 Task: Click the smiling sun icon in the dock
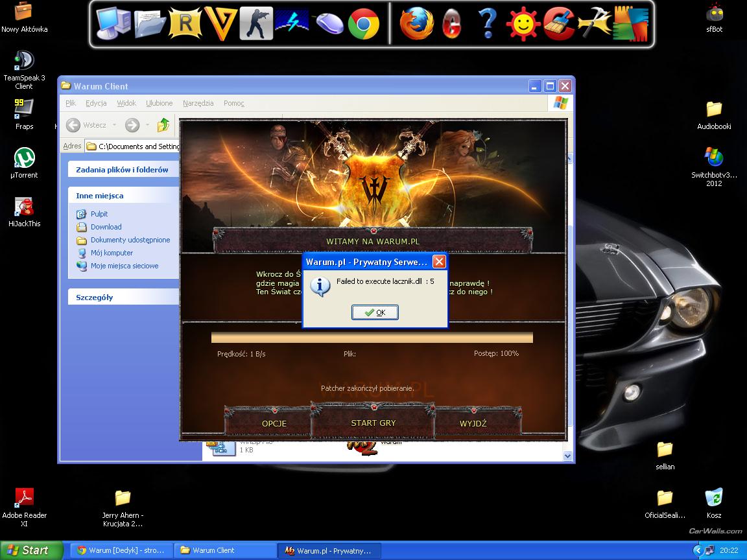coord(523,23)
